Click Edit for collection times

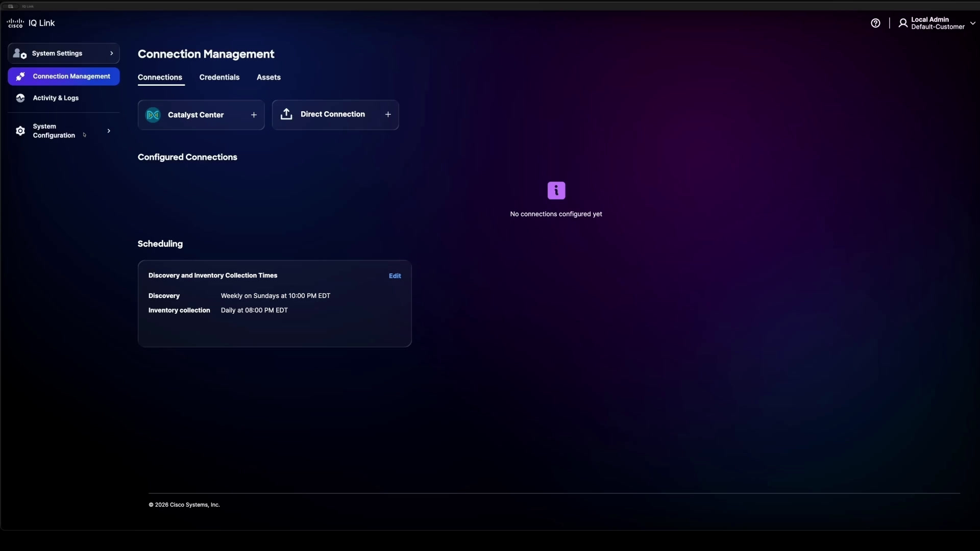click(x=395, y=276)
